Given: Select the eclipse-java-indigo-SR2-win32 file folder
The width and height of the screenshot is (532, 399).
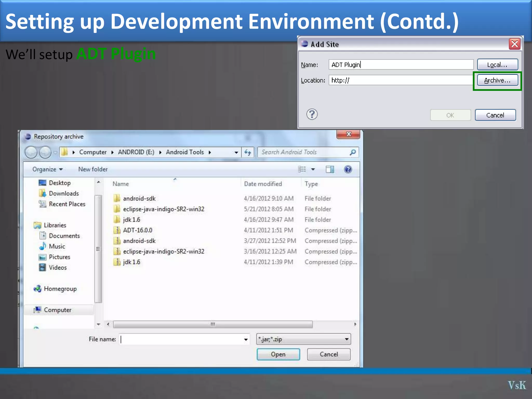Looking at the screenshot, I should [163, 209].
